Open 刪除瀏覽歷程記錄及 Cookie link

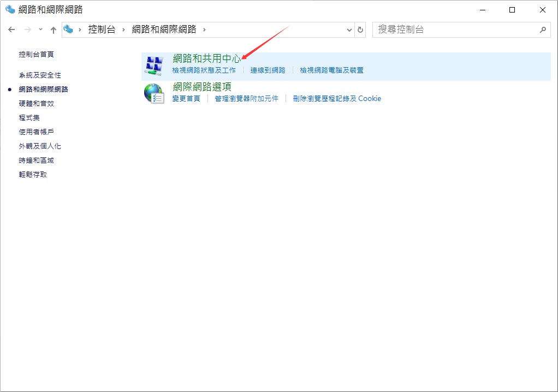pos(337,98)
